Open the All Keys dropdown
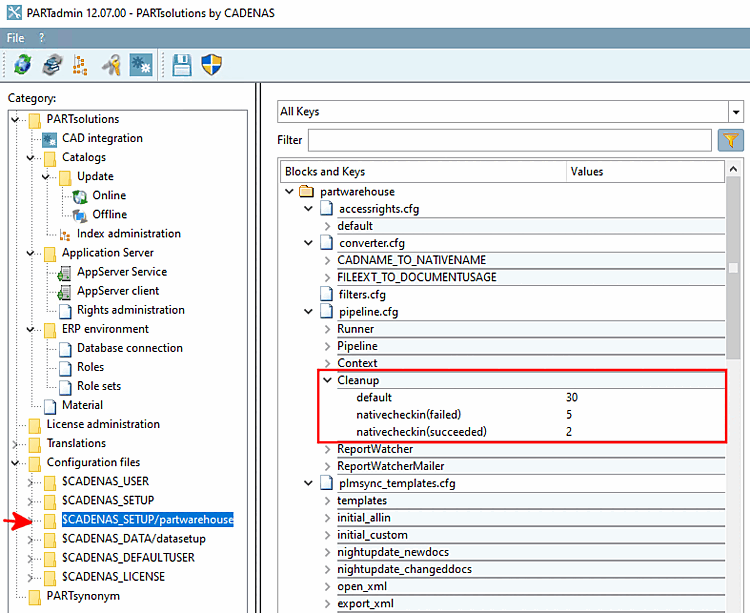 (x=736, y=112)
